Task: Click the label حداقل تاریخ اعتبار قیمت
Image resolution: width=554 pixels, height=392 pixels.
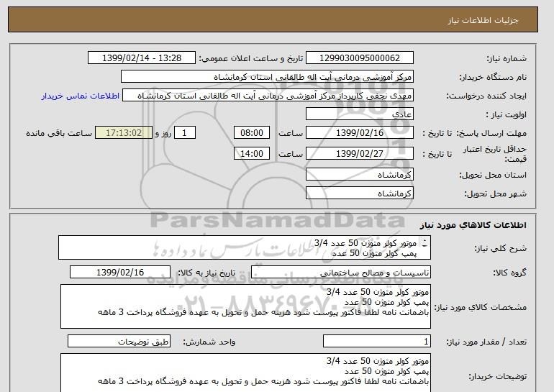Action: point(495,154)
